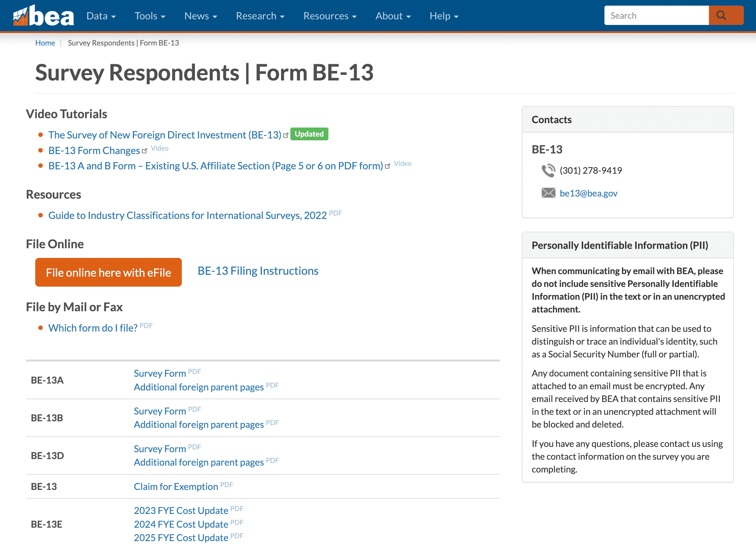Go to Home breadcrumb link

click(45, 43)
